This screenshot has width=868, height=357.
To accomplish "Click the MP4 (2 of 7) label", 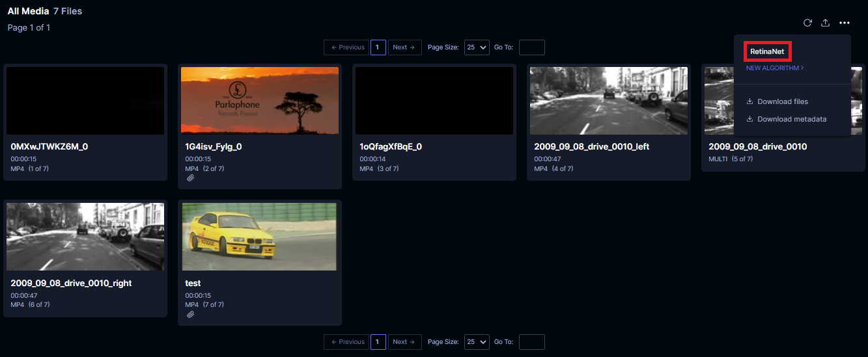I will click(x=204, y=168).
